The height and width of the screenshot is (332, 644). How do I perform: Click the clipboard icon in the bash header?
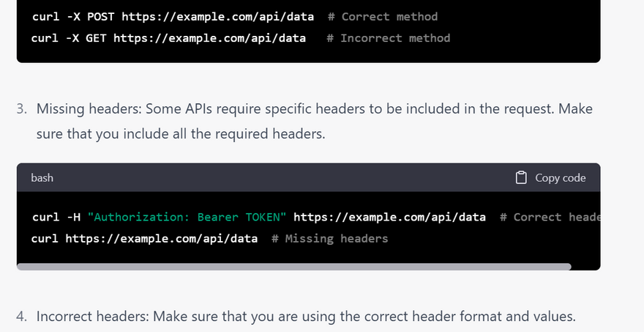tap(521, 177)
